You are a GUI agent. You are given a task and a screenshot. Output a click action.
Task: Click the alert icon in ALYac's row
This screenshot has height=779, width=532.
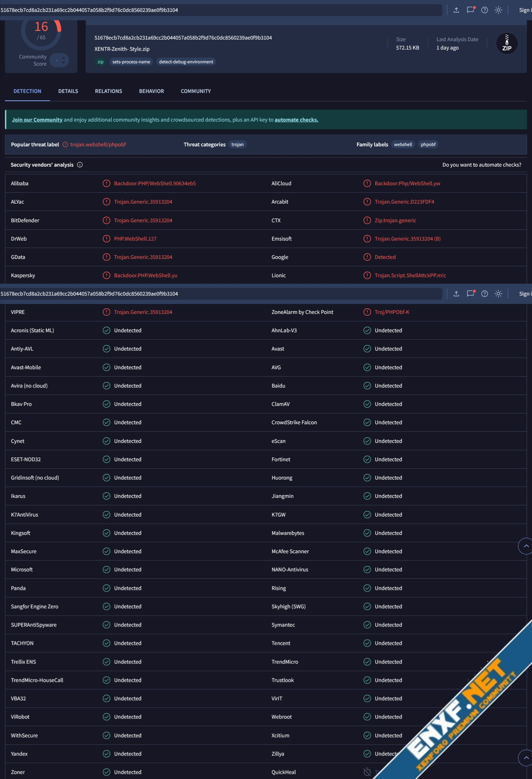point(106,202)
